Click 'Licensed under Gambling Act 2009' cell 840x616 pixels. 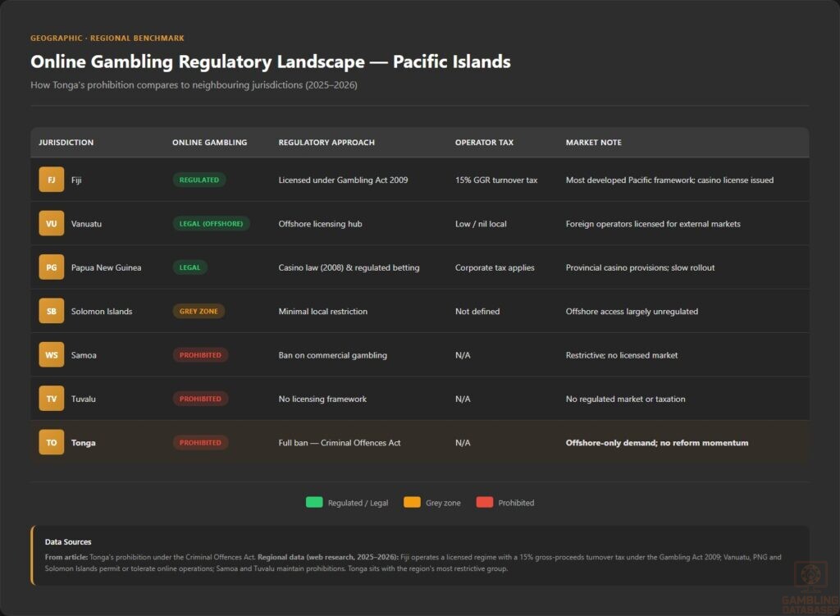coord(343,180)
